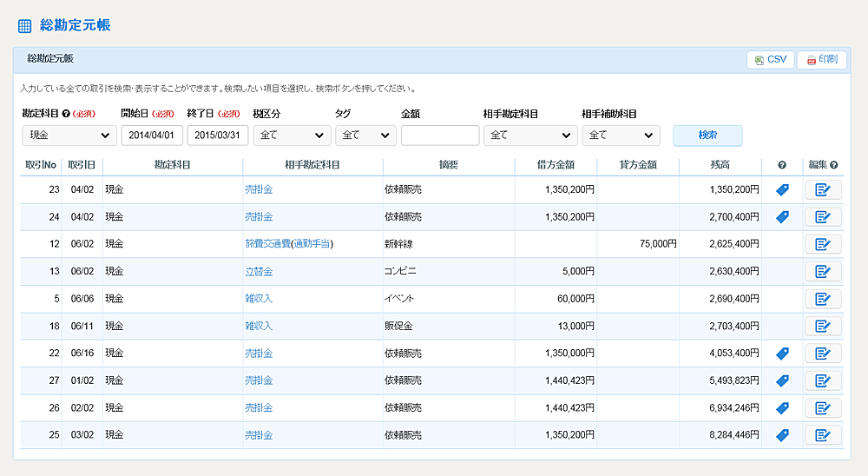This screenshot has width=868, height=476.
Task: Click the 摘要 column header
Action: pos(449,164)
